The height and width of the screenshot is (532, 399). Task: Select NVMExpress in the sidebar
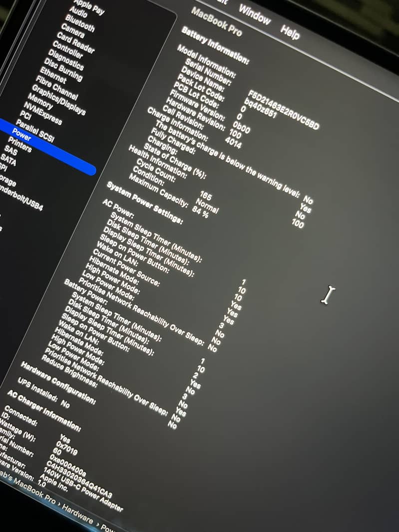pyautogui.click(x=43, y=114)
